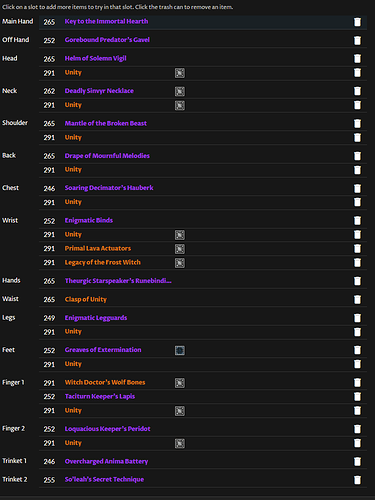
Task: Open the Finger 1 slot to add items
Action: (13, 382)
